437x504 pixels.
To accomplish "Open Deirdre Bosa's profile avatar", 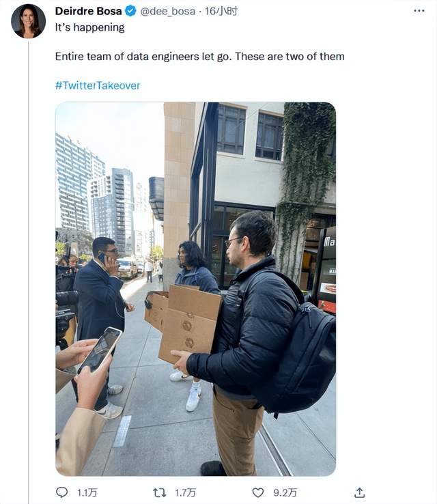I will coord(28,21).
